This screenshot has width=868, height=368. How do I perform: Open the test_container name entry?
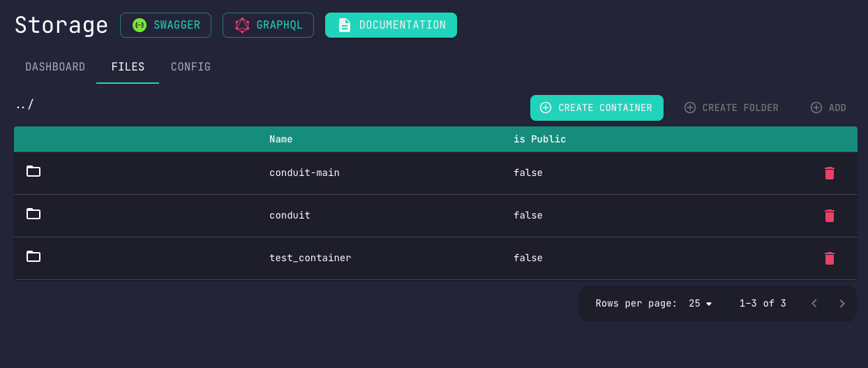tap(310, 258)
